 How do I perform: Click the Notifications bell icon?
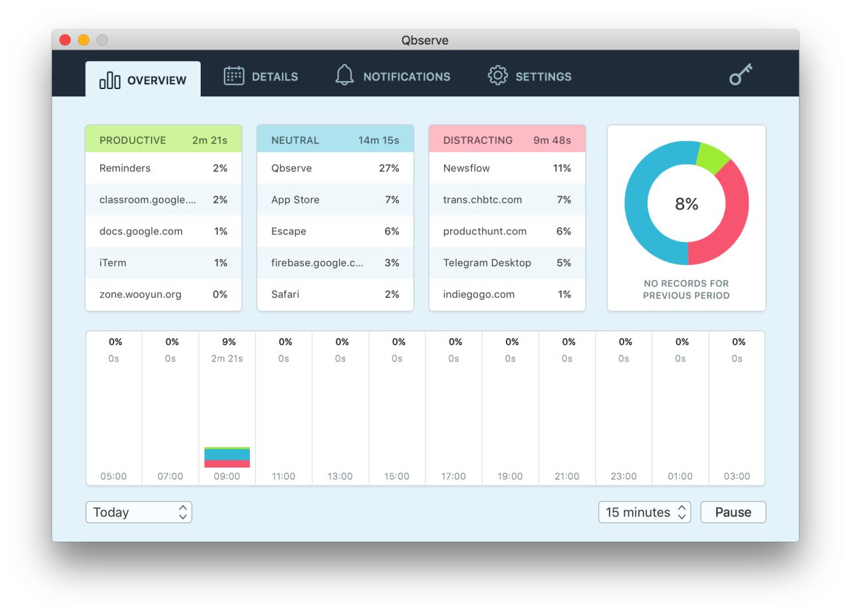tap(344, 75)
